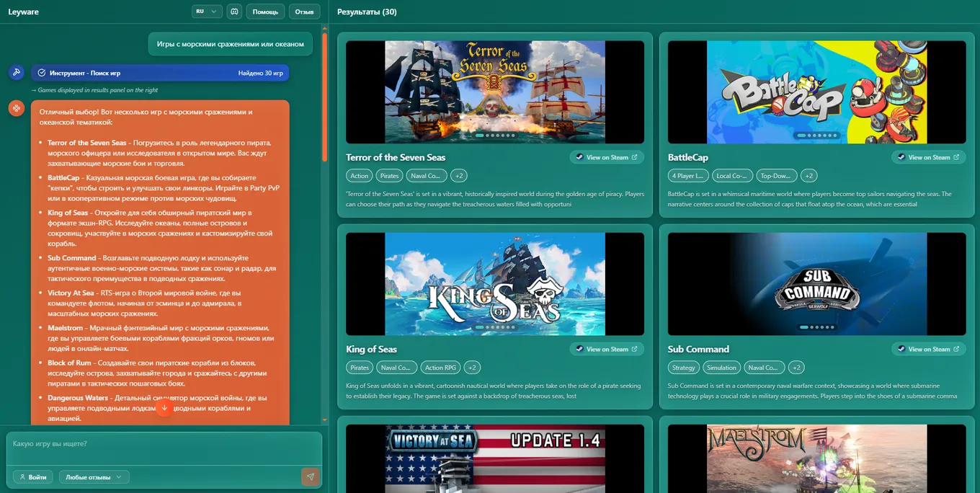This screenshot has height=493, width=980.
Task: Select Naval Co... tag on Terror of the Seven Seas
Action: (425, 176)
